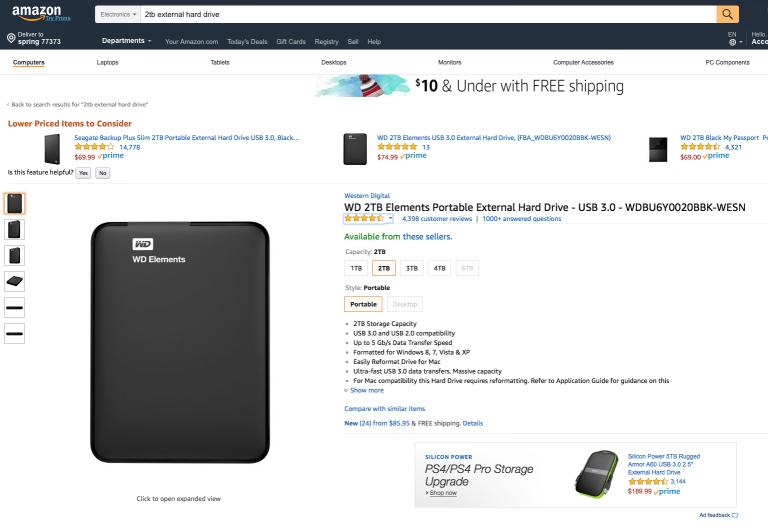Select the second product thumbnail image
Image resolution: width=768 pixels, height=528 pixels.
[x=15, y=229]
